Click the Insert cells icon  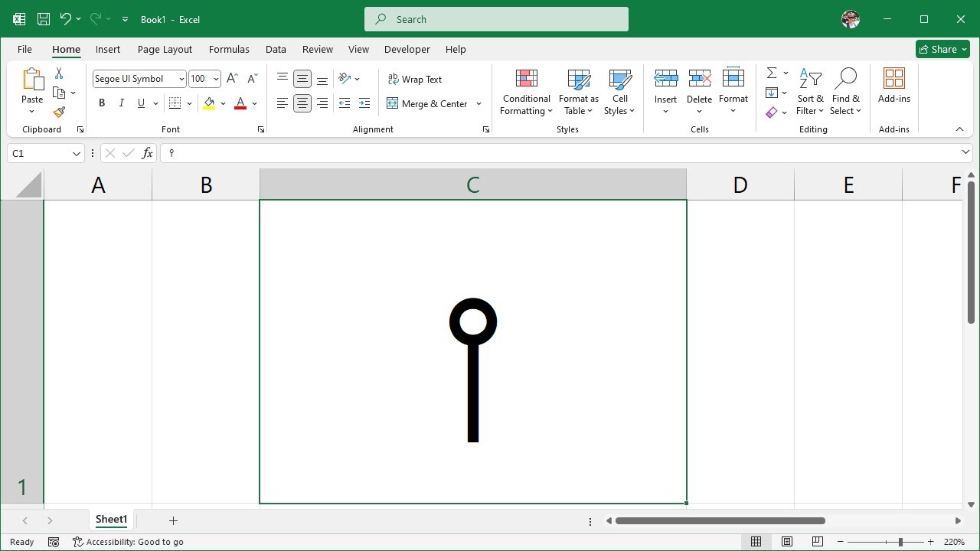coord(665,78)
